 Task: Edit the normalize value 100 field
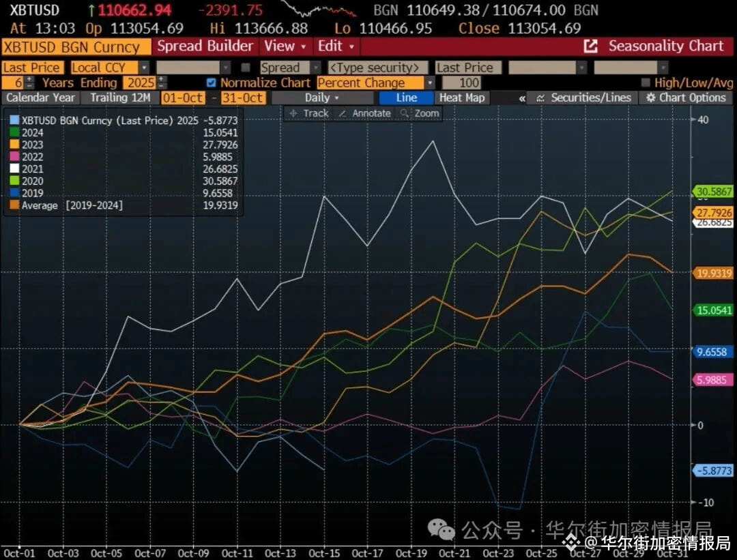[x=462, y=83]
